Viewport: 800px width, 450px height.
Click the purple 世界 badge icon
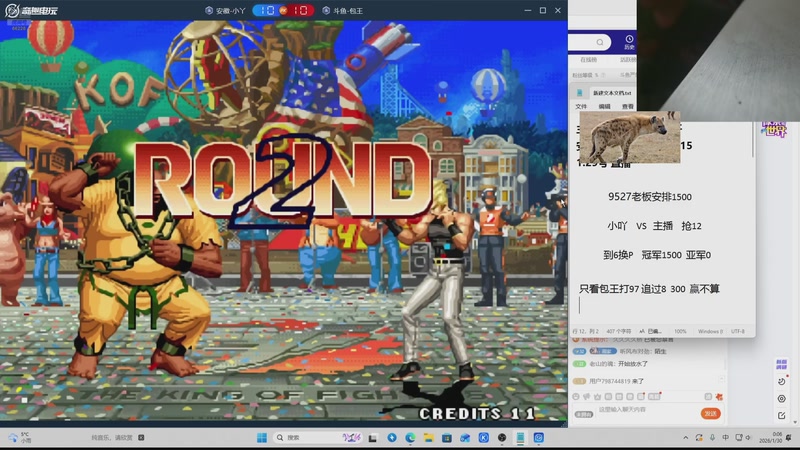(774, 129)
